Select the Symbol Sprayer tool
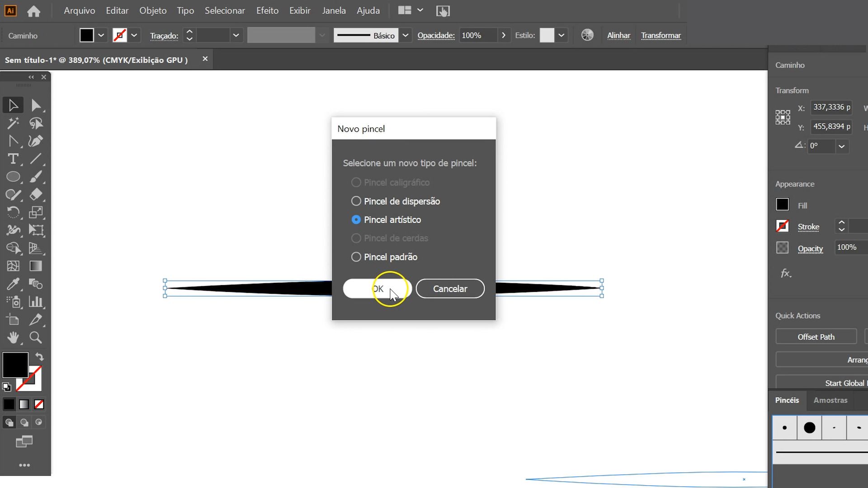 13,302
